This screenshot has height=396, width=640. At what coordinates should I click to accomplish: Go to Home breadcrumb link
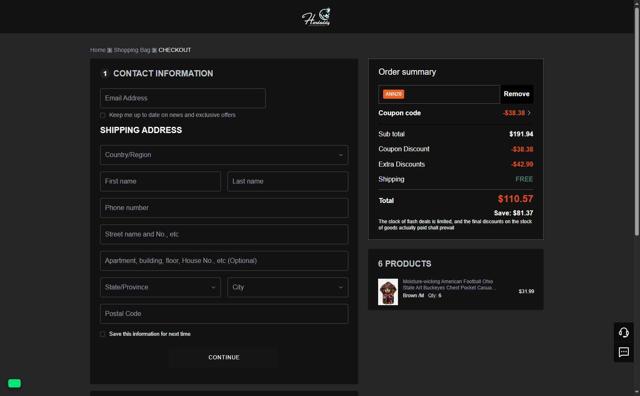pyautogui.click(x=98, y=50)
